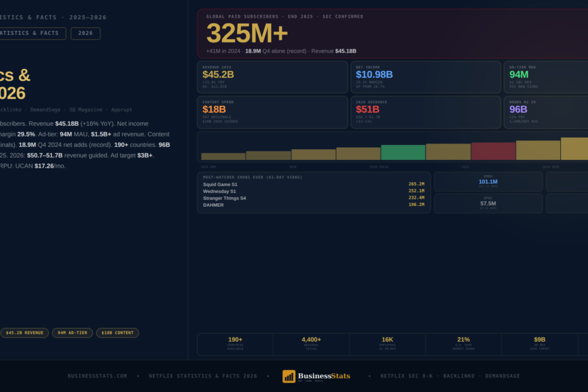Click the red 2022 chart bar
This screenshot has width=588, height=392.
tap(493, 151)
